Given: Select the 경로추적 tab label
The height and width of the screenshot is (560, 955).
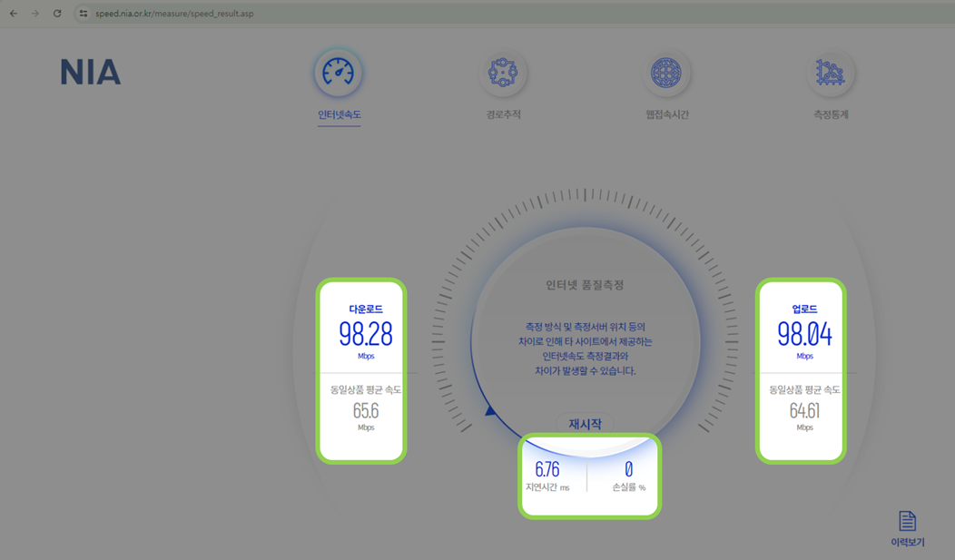Looking at the screenshot, I should [503, 114].
